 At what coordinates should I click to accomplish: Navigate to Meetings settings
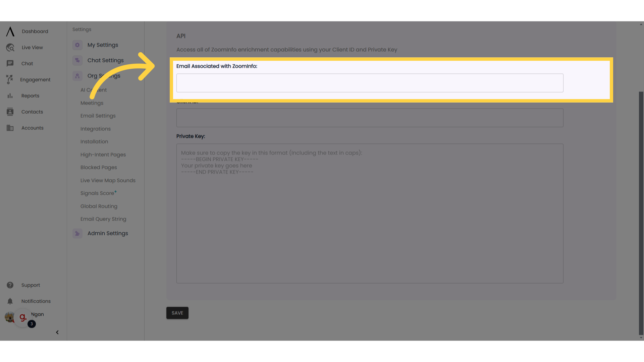click(92, 103)
